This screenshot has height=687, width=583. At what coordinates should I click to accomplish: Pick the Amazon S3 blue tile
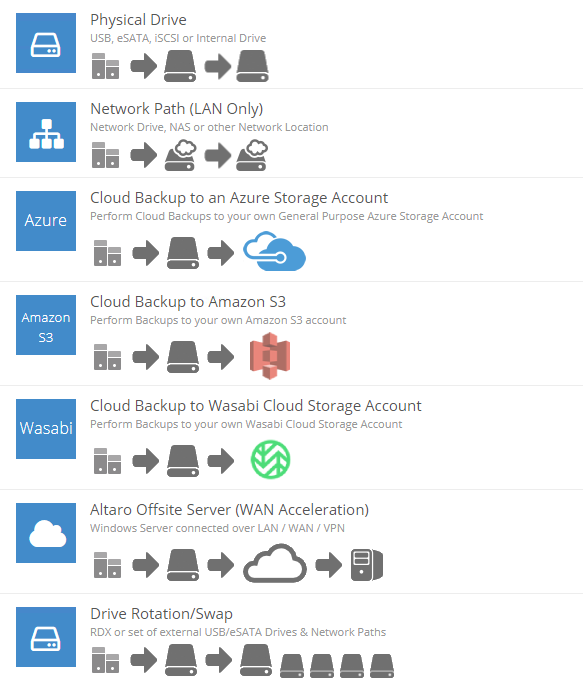pos(46,325)
